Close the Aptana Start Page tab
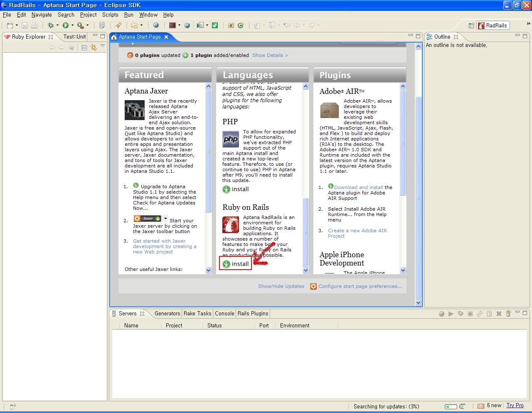 click(x=166, y=37)
